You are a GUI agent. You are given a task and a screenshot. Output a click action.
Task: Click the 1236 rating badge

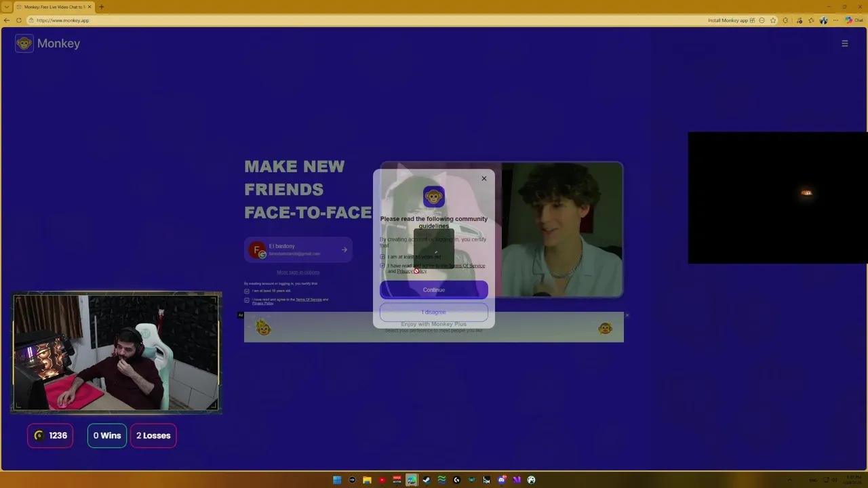(50, 436)
